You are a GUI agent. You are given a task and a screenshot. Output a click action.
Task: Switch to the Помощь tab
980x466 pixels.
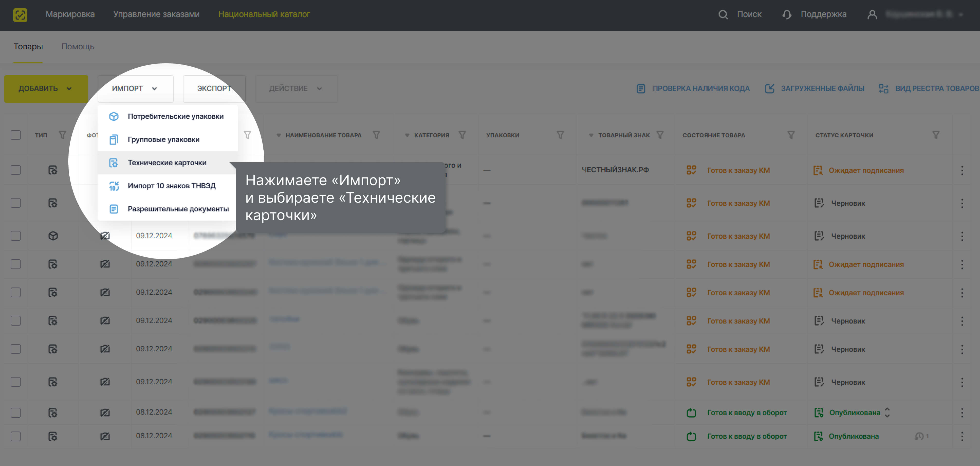tap(78, 47)
